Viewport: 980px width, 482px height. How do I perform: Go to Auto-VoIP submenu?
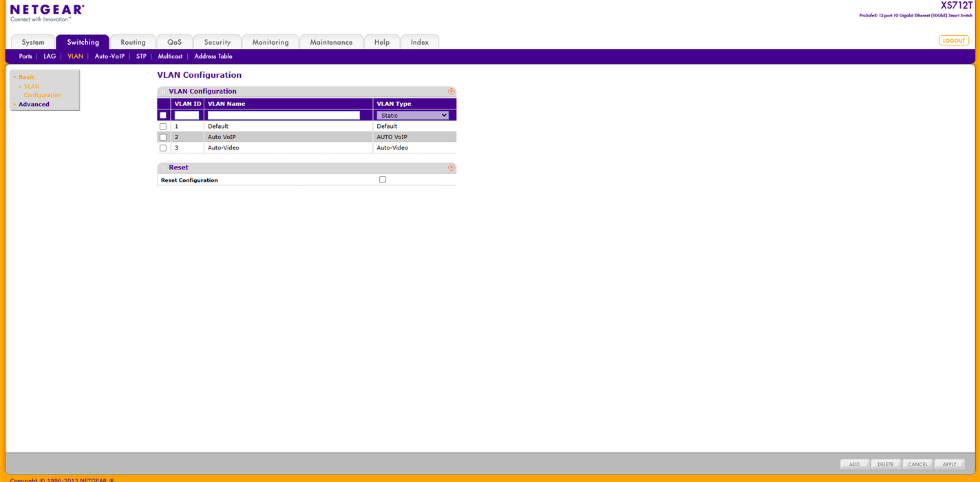click(109, 56)
